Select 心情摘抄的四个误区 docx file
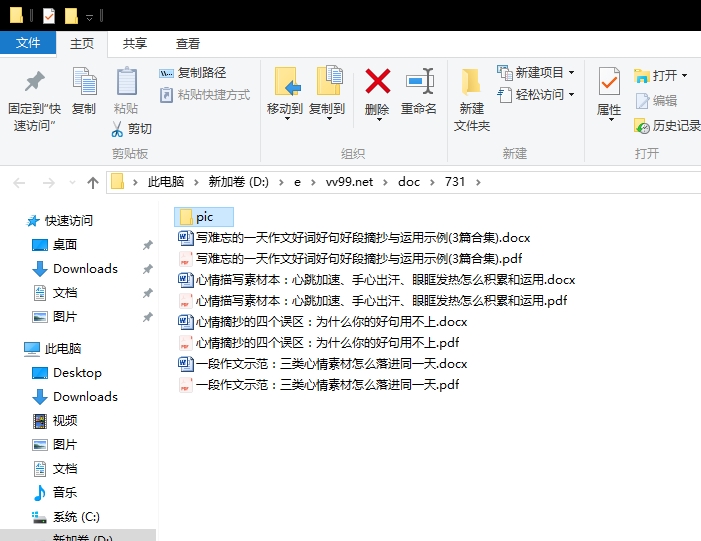 322,321
